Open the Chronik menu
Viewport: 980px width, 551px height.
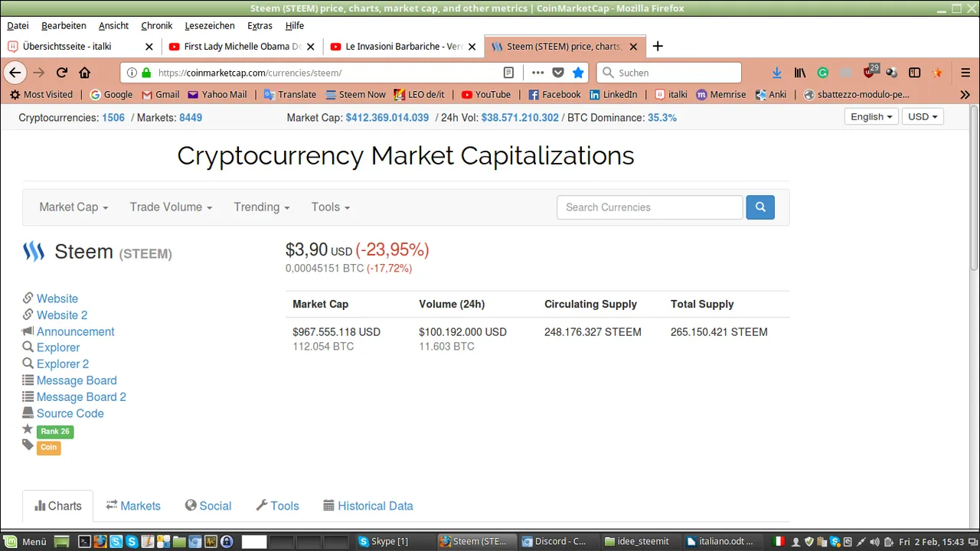[156, 26]
